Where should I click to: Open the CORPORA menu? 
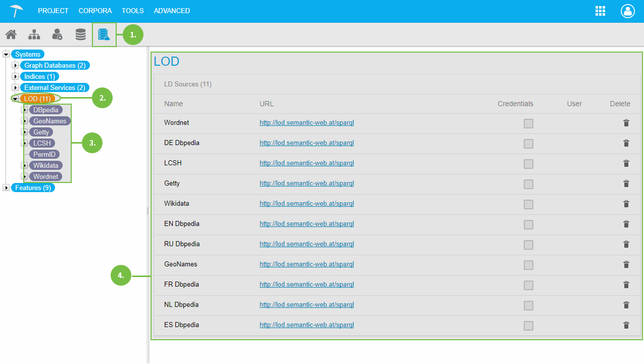(95, 11)
